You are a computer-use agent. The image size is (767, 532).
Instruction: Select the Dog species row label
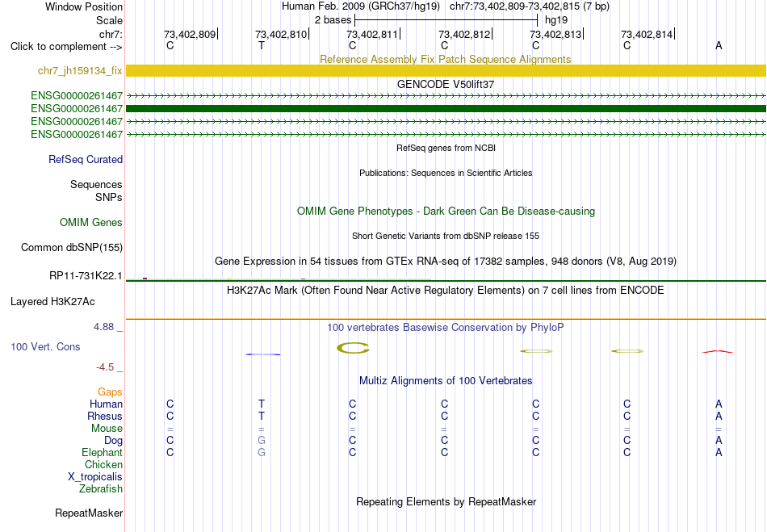point(113,441)
